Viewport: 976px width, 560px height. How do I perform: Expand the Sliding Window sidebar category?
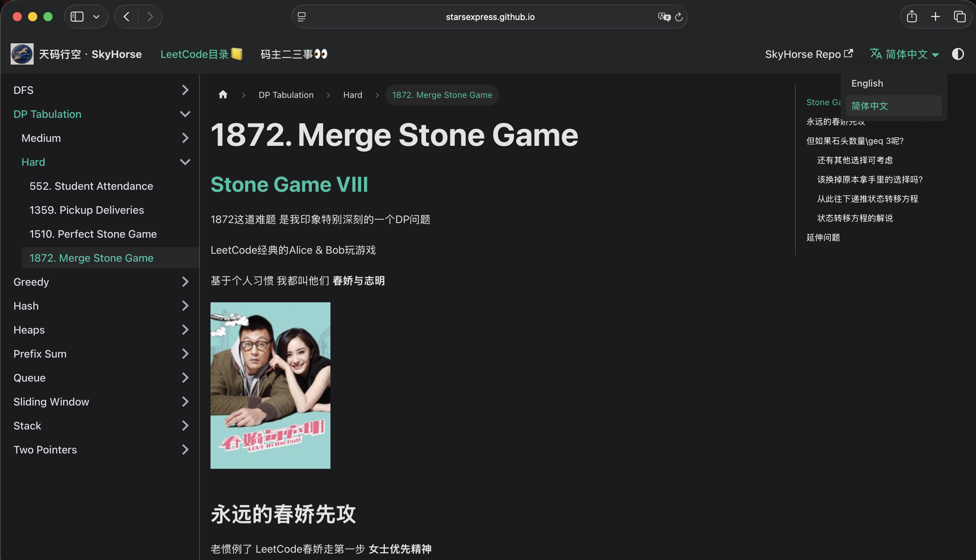[185, 402]
